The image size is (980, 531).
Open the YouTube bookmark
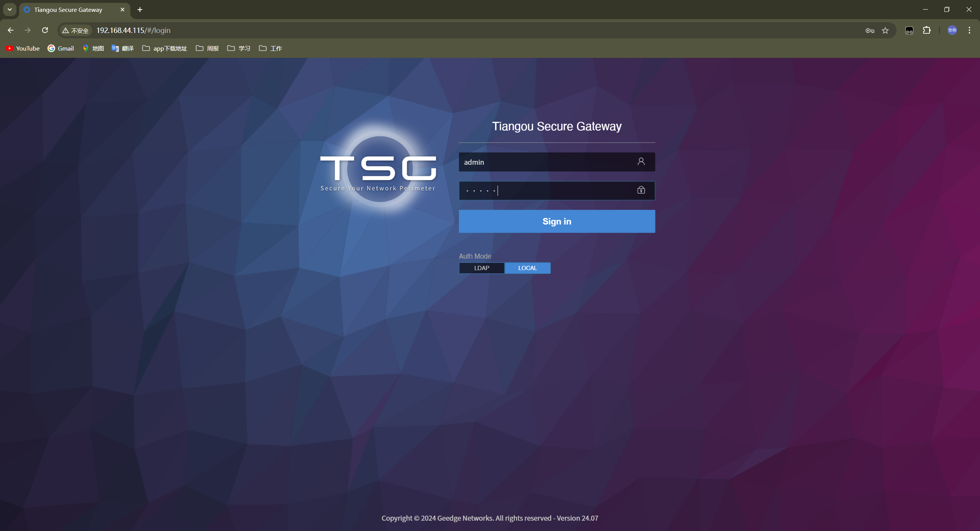(x=23, y=48)
